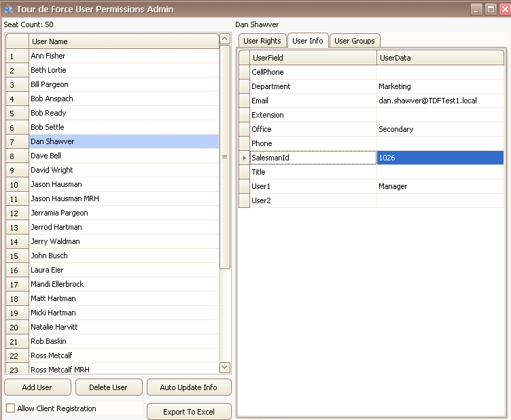Screen dimensions: 511x420
Task: Sort by the User Name column header
Action: click(124, 41)
